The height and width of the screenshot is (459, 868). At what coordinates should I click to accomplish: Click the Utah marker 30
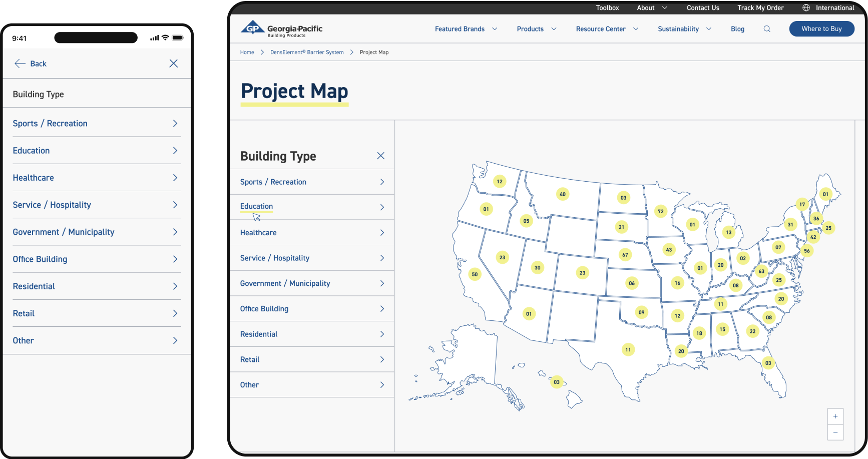tap(538, 268)
